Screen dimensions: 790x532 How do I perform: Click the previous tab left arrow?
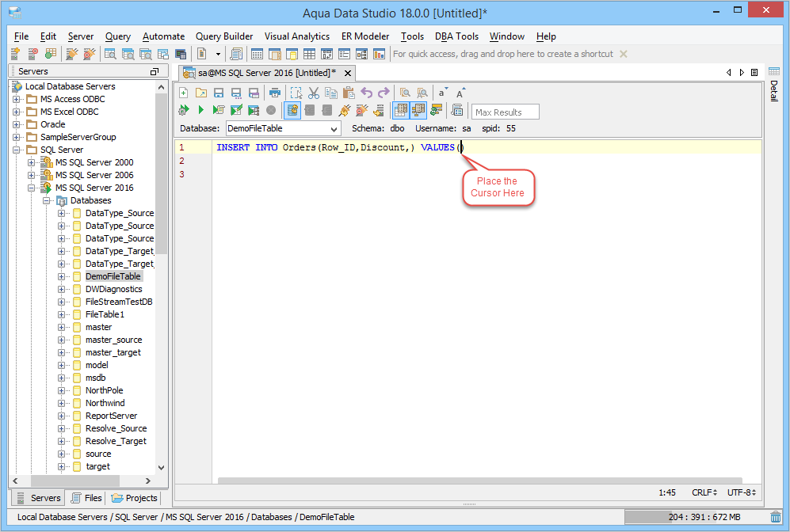pos(728,73)
